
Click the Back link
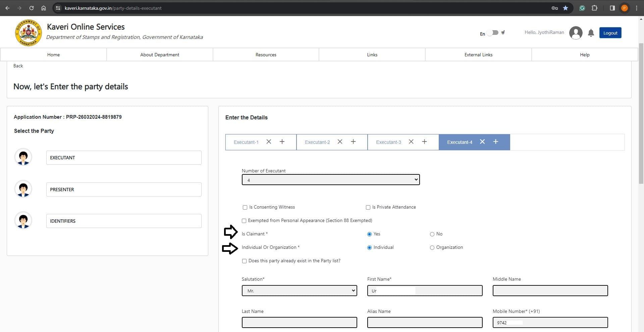point(18,66)
